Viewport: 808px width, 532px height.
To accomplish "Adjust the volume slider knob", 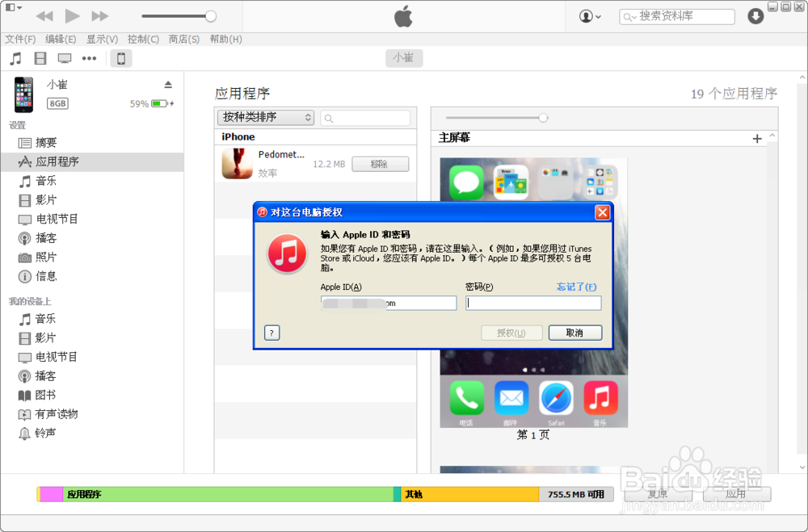I will [x=210, y=16].
